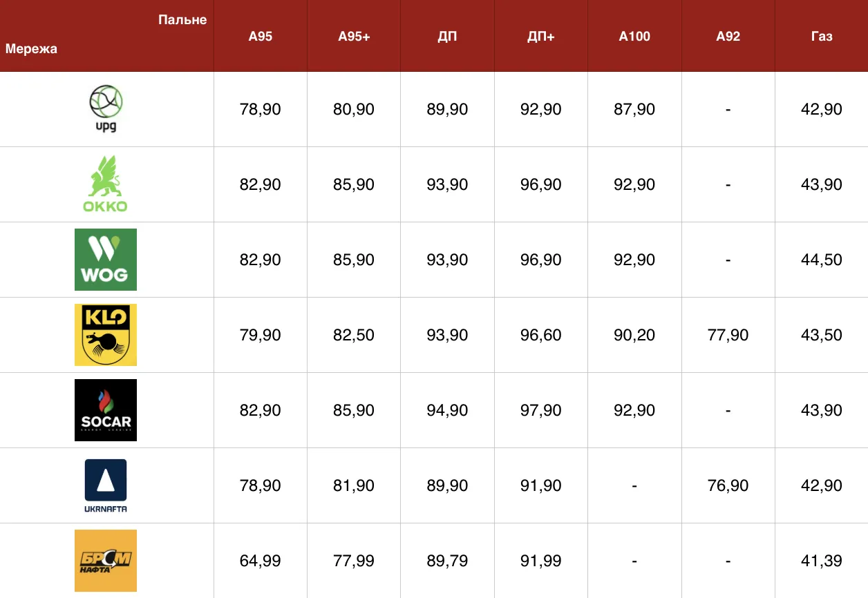Click the green OKKO griffin logo
Screen dimensions: 868x598
106,184
